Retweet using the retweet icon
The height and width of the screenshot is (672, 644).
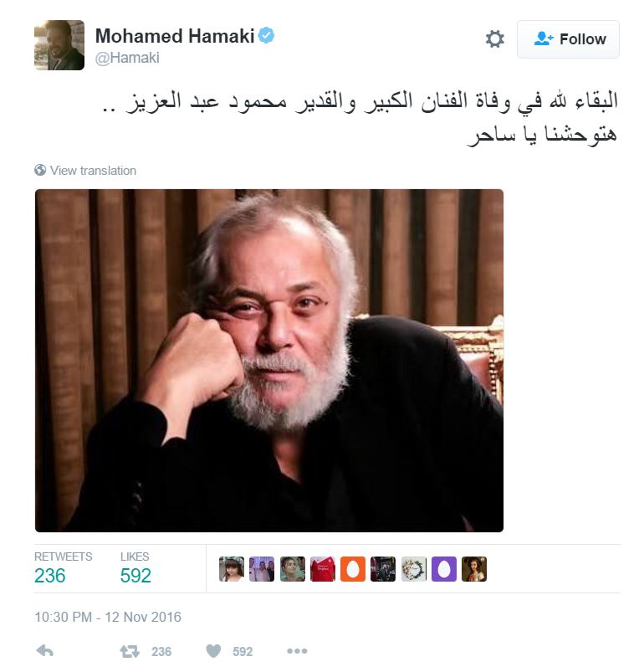[x=130, y=651]
